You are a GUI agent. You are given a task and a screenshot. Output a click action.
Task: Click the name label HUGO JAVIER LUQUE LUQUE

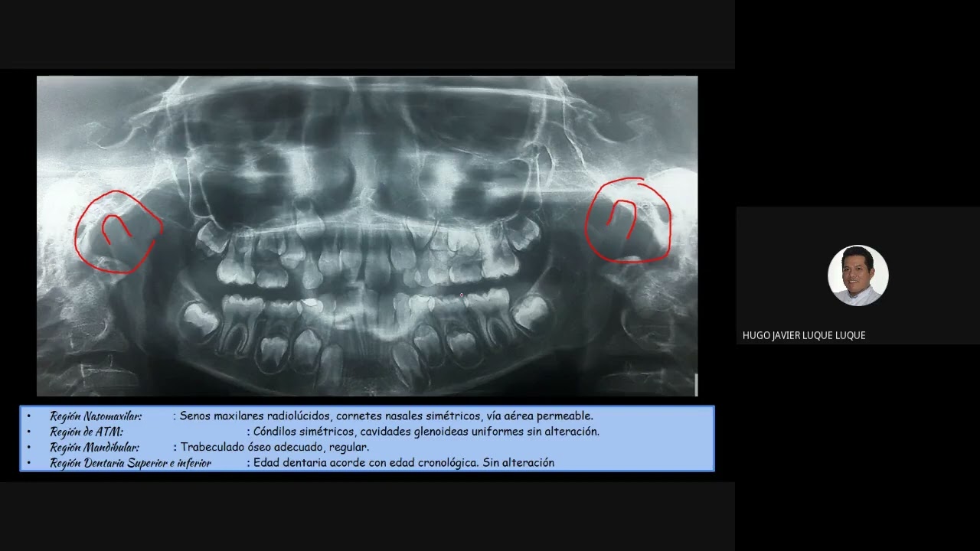[804, 335]
